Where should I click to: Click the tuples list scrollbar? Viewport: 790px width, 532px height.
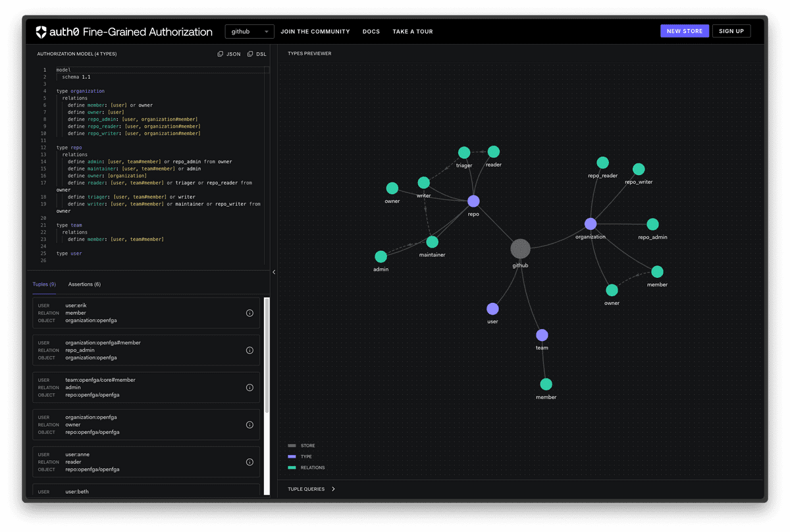(267, 355)
